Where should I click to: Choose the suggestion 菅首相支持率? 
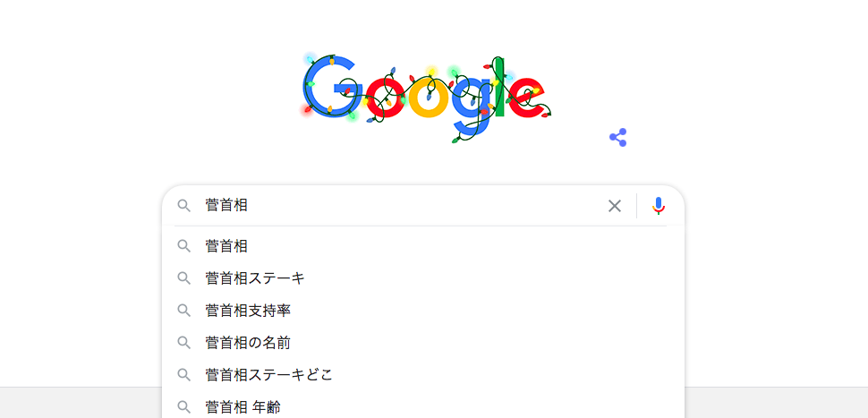click(423, 310)
